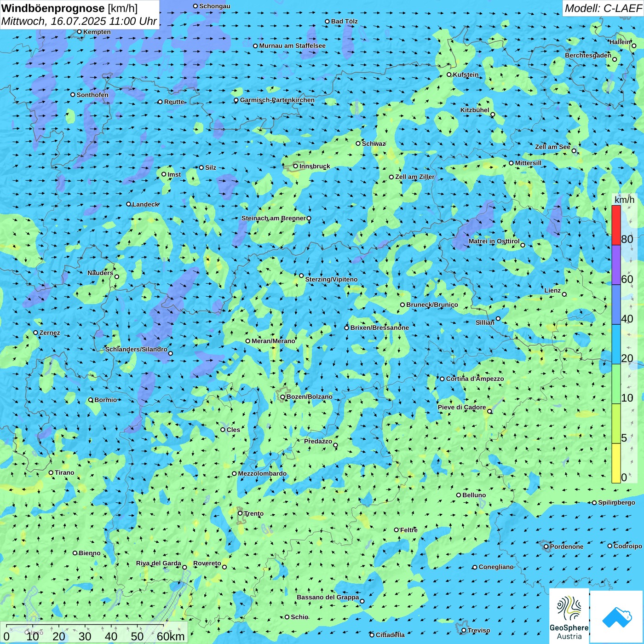Select the Bruneck/Brunico label

click(x=432, y=305)
